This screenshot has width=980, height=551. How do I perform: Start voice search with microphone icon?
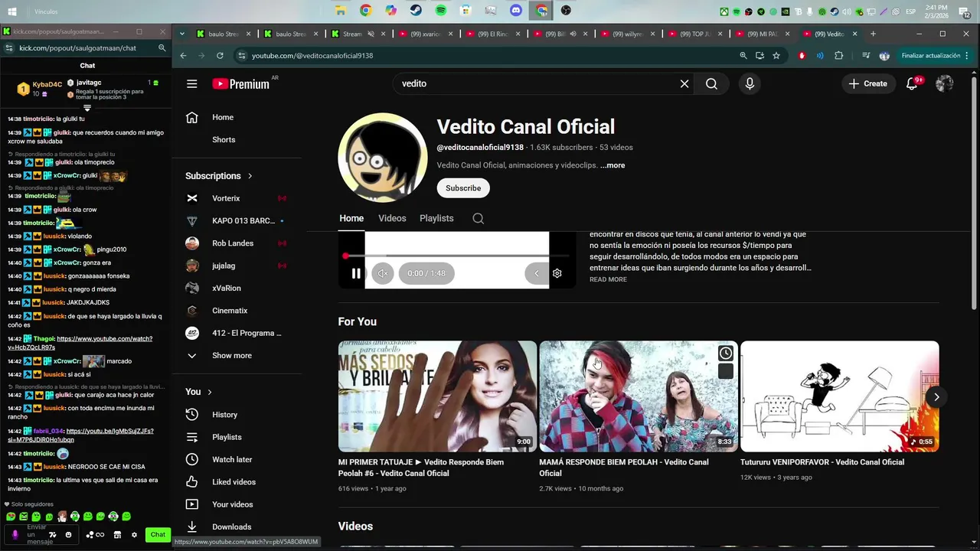point(750,83)
